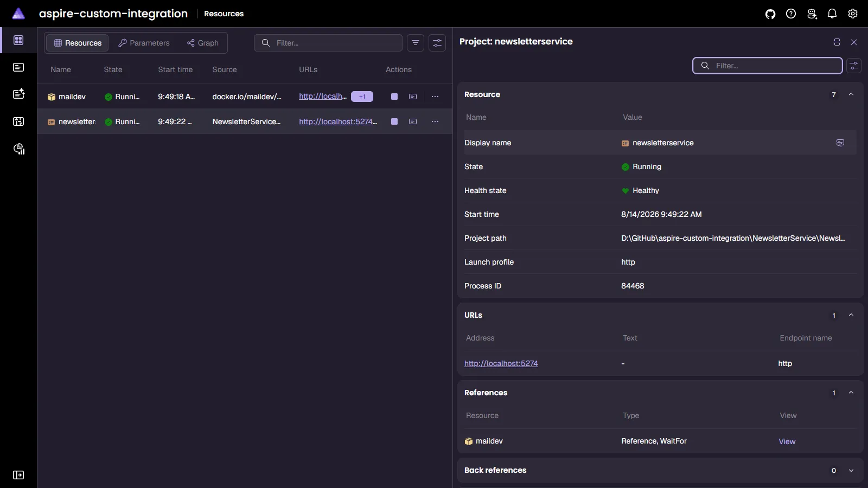This screenshot has height=488, width=868.
Task: Open more actions for newsletterservice row
Action: [x=435, y=121]
